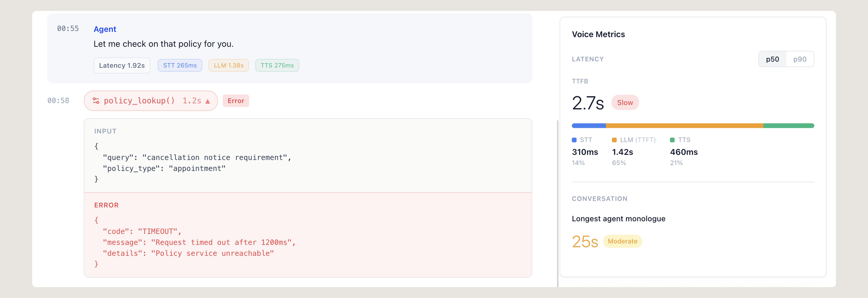This screenshot has height=298, width=868.
Task: Click the orange LLM (TTFT) legend swatch
Action: click(x=614, y=140)
